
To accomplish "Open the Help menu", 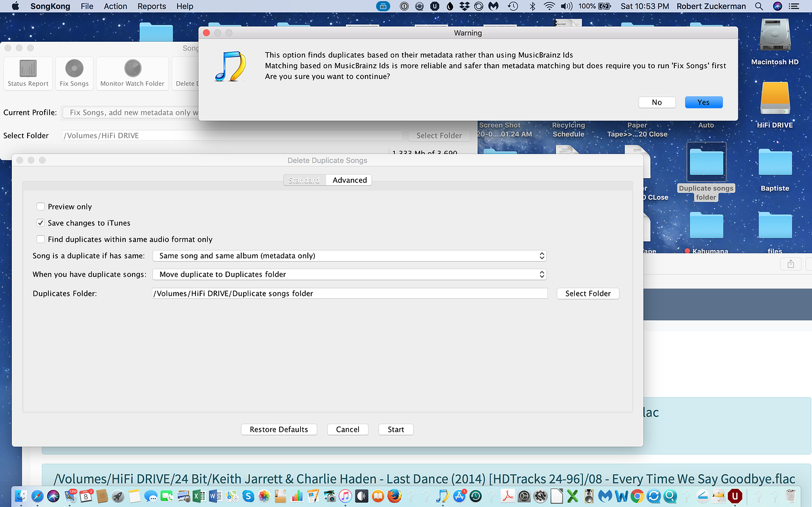I will coord(185,6).
